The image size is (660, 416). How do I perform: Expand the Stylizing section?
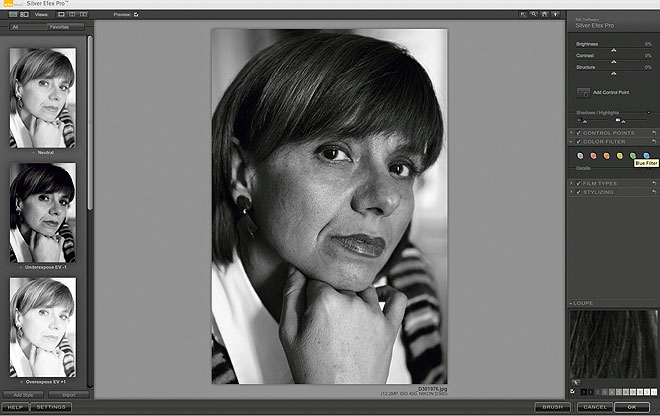click(571, 192)
